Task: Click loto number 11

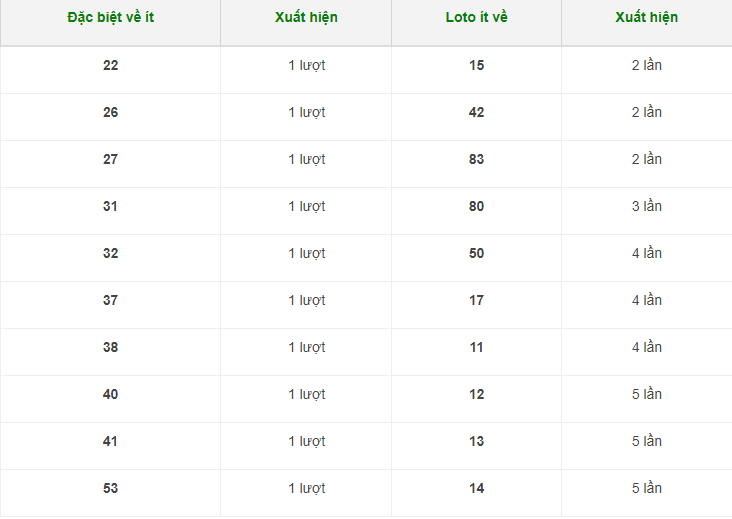Action: [x=476, y=347]
